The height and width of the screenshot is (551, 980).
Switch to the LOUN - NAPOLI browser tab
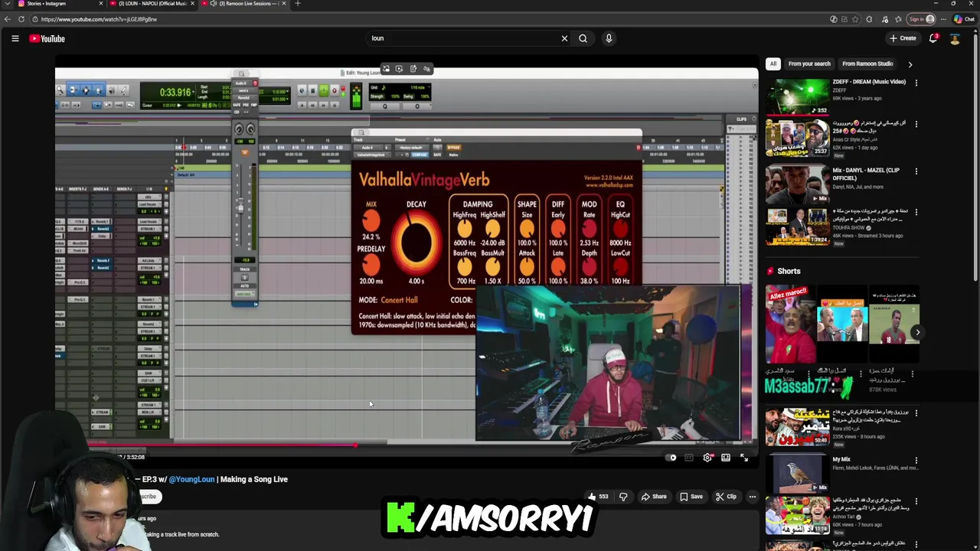(152, 4)
